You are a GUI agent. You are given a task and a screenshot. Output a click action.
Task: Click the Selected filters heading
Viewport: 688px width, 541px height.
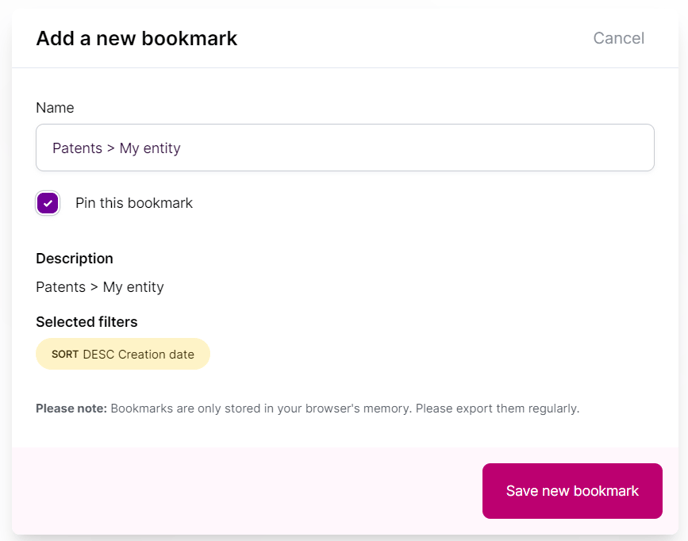pos(87,322)
